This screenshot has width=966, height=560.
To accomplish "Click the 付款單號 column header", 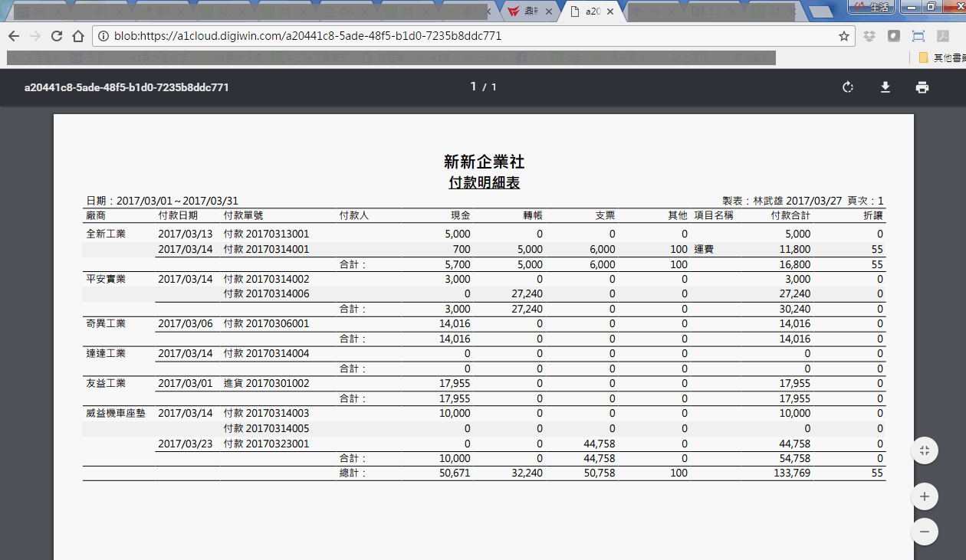I will point(243,215).
